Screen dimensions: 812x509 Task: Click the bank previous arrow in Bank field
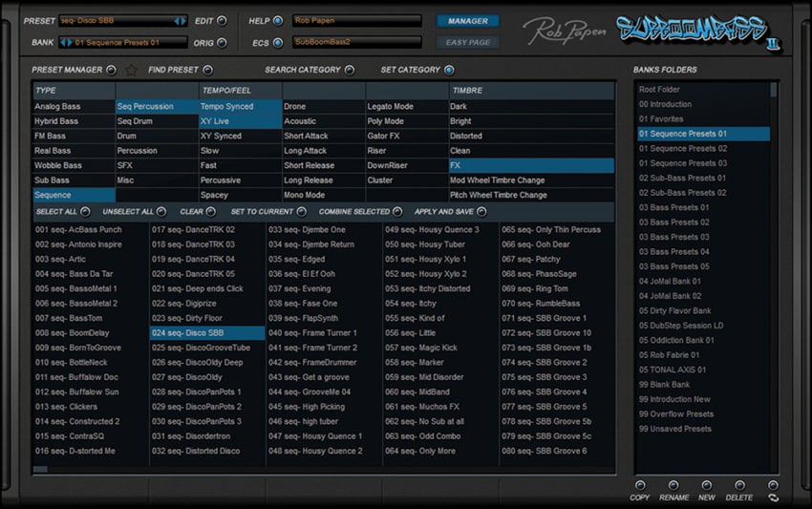65,42
